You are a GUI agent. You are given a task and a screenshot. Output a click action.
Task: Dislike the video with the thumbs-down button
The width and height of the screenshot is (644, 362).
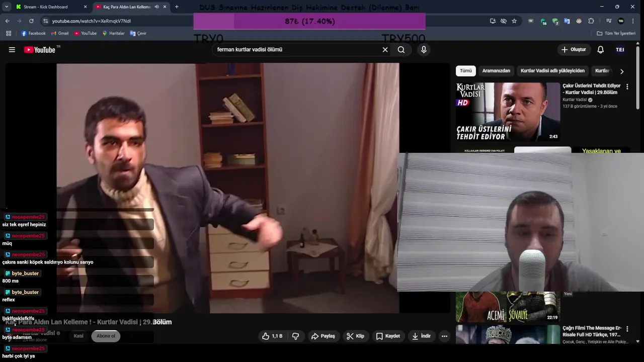point(296,336)
